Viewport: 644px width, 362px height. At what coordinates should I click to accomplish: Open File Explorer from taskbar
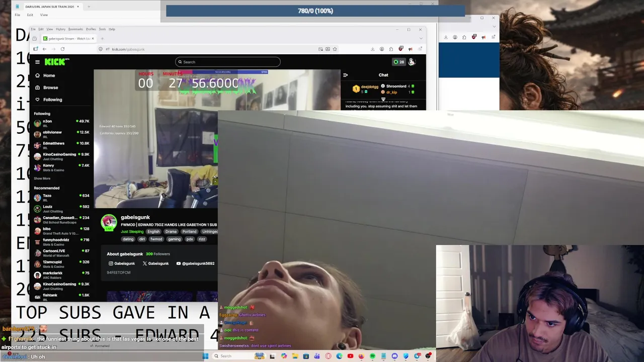coord(295,356)
